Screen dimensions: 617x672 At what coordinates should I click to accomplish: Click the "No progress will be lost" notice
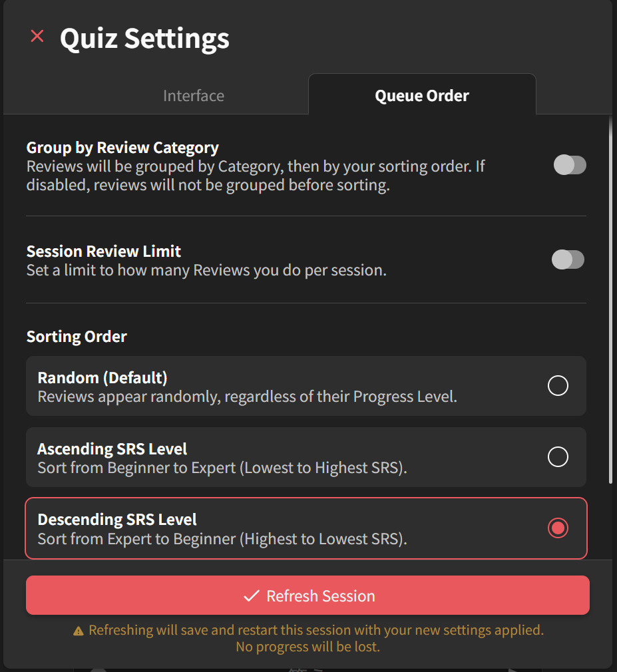(x=308, y=646)
